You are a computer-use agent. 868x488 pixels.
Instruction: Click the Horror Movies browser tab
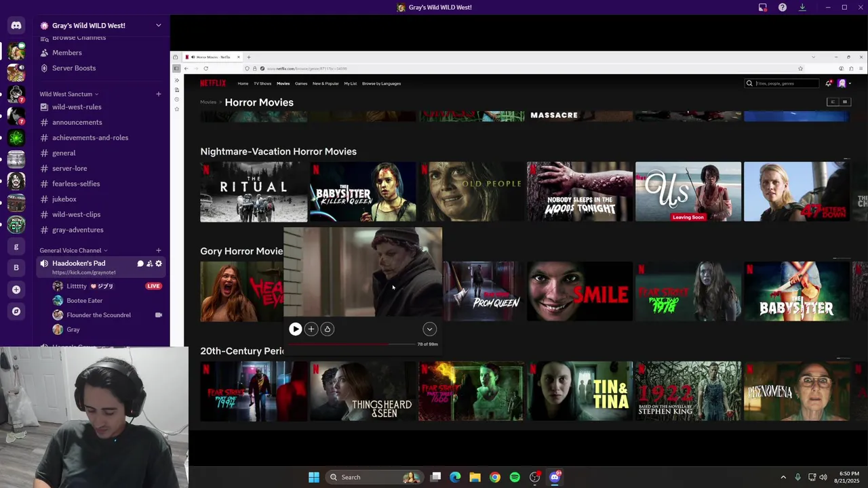coord(213,57)
